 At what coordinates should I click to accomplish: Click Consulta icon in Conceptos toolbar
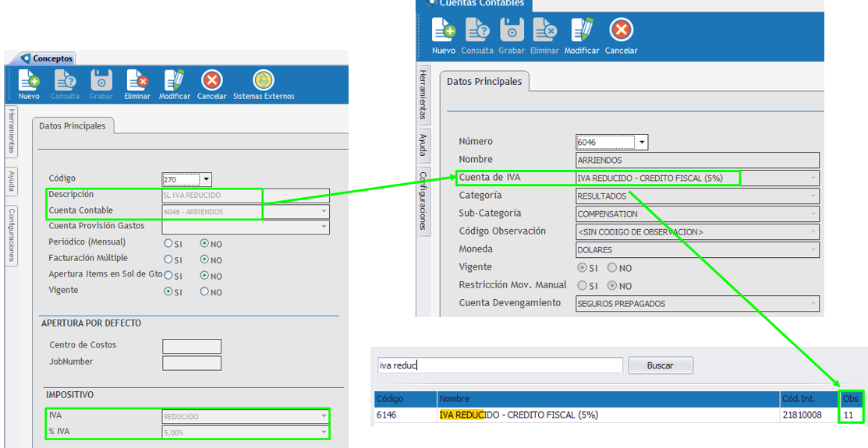tap(66, 80)
